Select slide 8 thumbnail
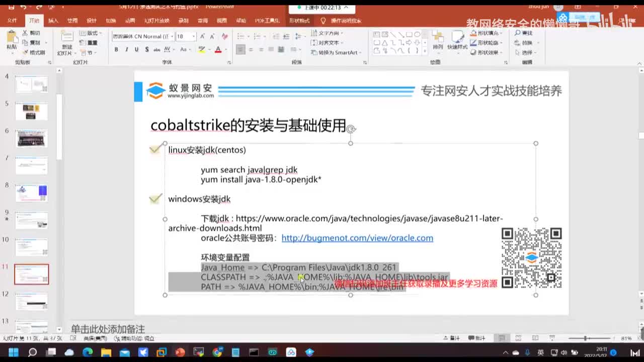 click(x=31, y=193)
